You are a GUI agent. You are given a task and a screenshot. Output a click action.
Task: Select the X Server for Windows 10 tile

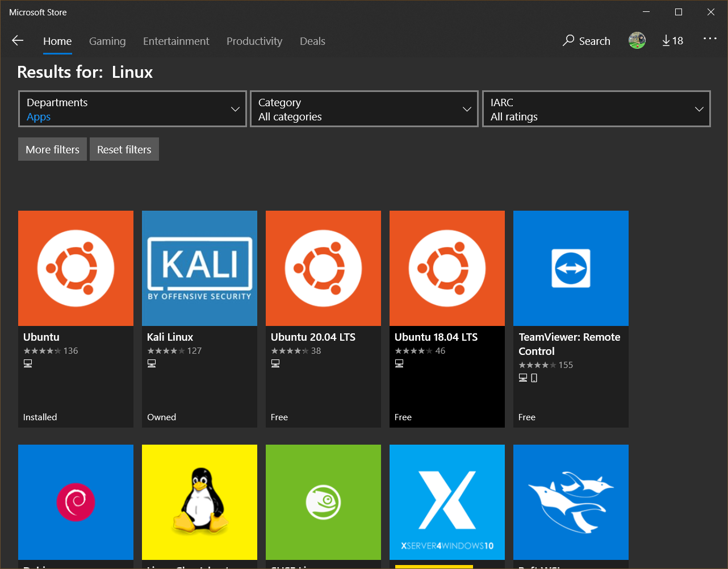click(x=447, y=502)
